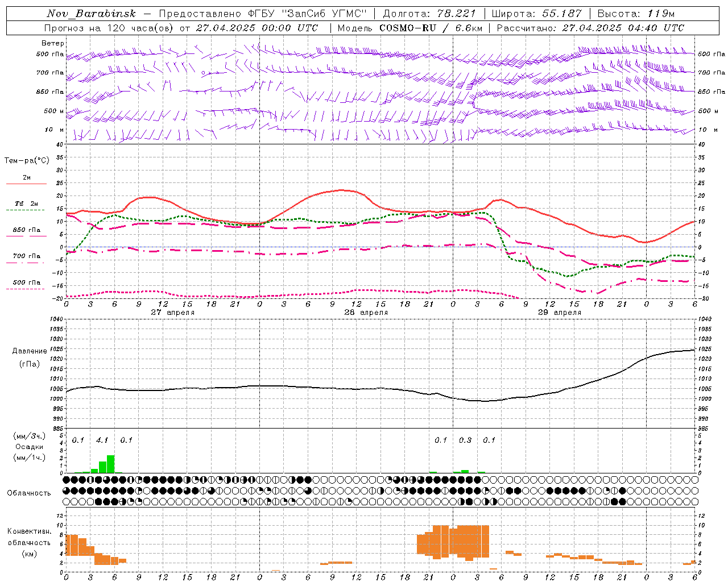
Task: Click the 'Тем-ра(°C)' temperature panel label
Action: [27, 160]
